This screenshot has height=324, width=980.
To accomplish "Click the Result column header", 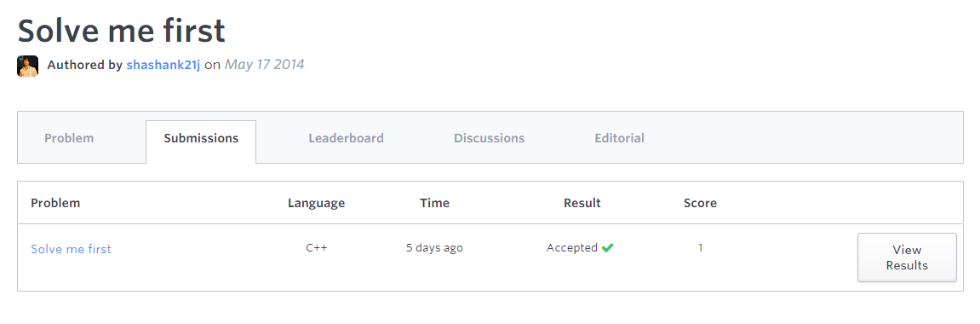I will (582, 203).
